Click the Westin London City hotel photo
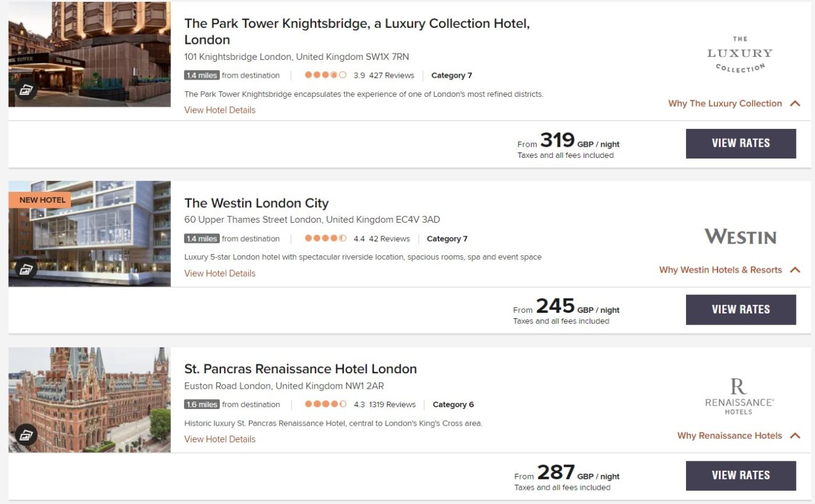The width and height of the screenshot is (815, 504). click(89, 233)
